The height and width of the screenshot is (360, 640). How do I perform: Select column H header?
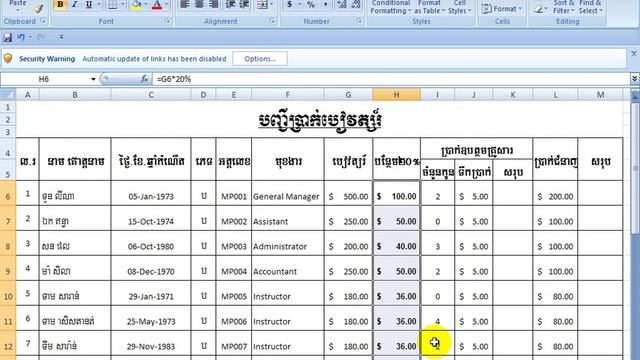point(396,95)
